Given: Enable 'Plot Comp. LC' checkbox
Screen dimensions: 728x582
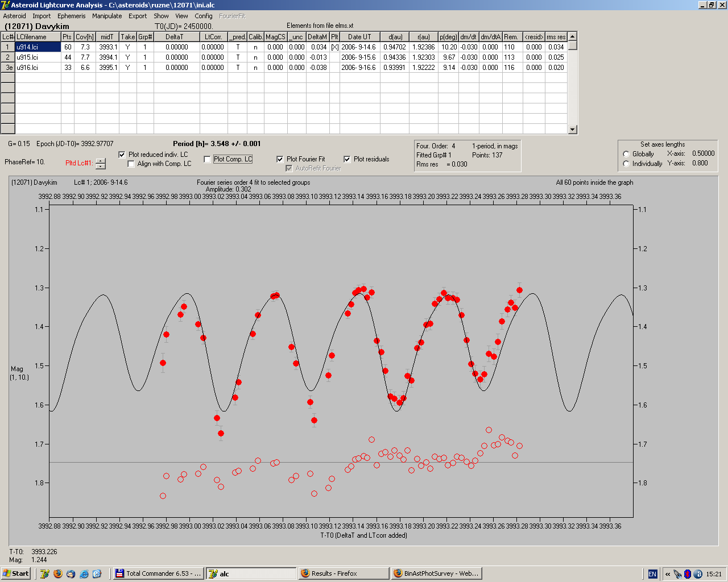Looking at the screenshot, I should tap(207, 159).
